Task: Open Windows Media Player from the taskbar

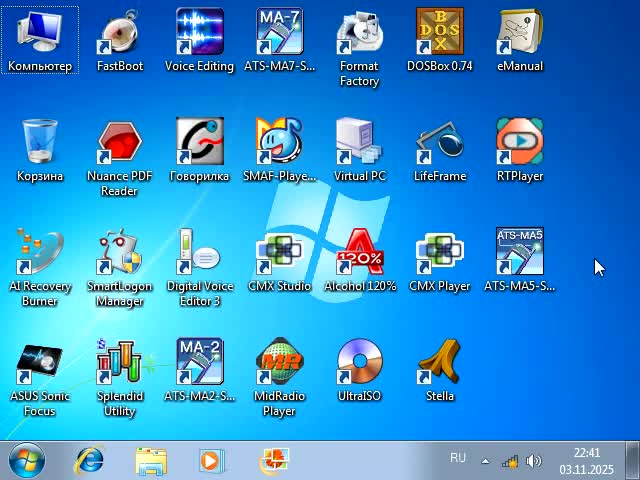Action: 211,461
